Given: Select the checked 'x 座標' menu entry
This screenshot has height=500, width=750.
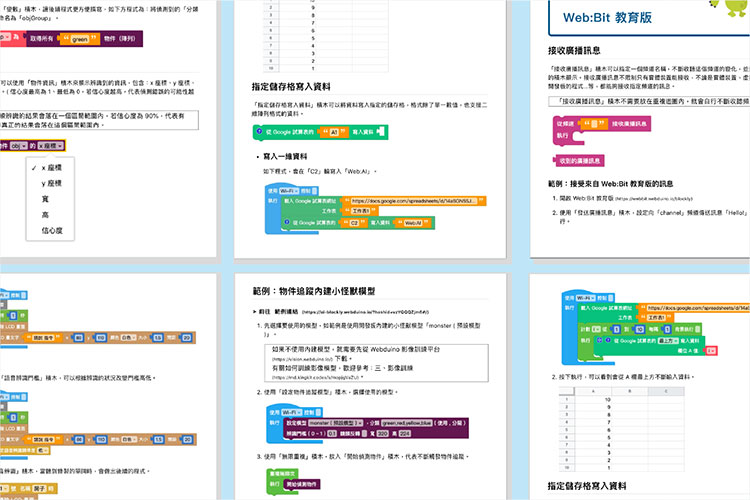Looking at the screenshot, I should [51, 167].
